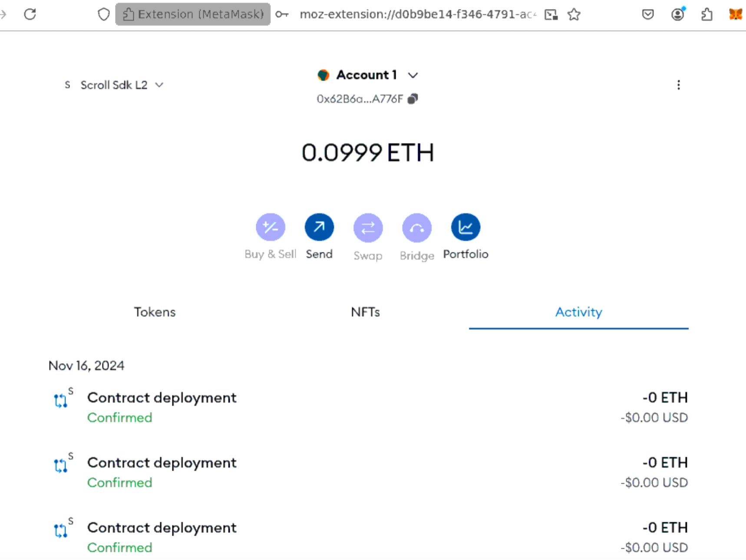The image size is (746, 560).
Task: Open the Pocket save icon
Action: click(648, 15)
